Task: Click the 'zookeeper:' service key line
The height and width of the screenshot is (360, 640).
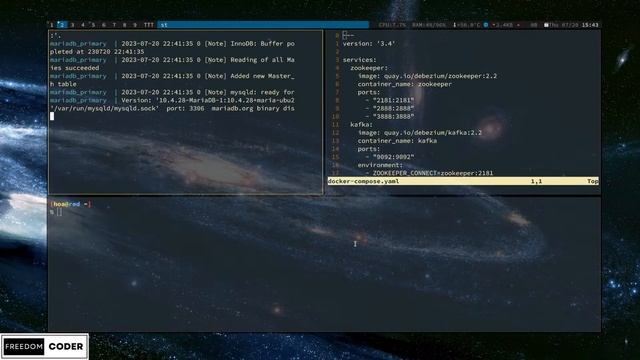Action: pos(369,68)
